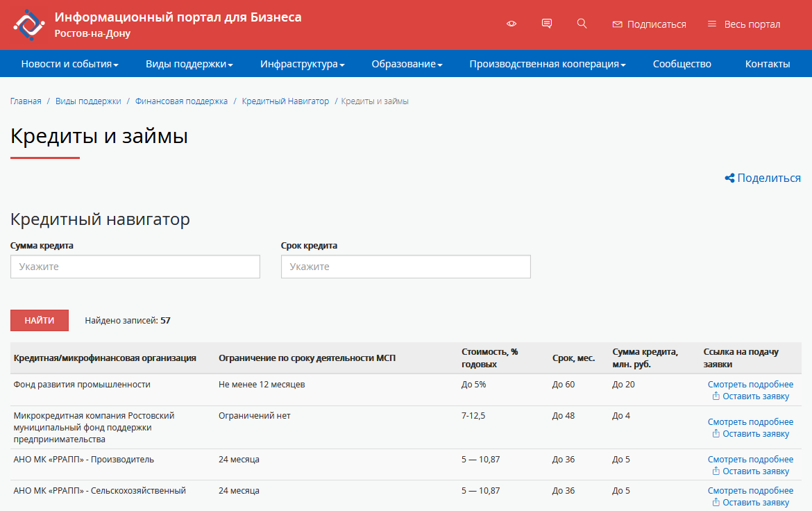
Task: Open the Контакты menu item
Action: (768, 64)
